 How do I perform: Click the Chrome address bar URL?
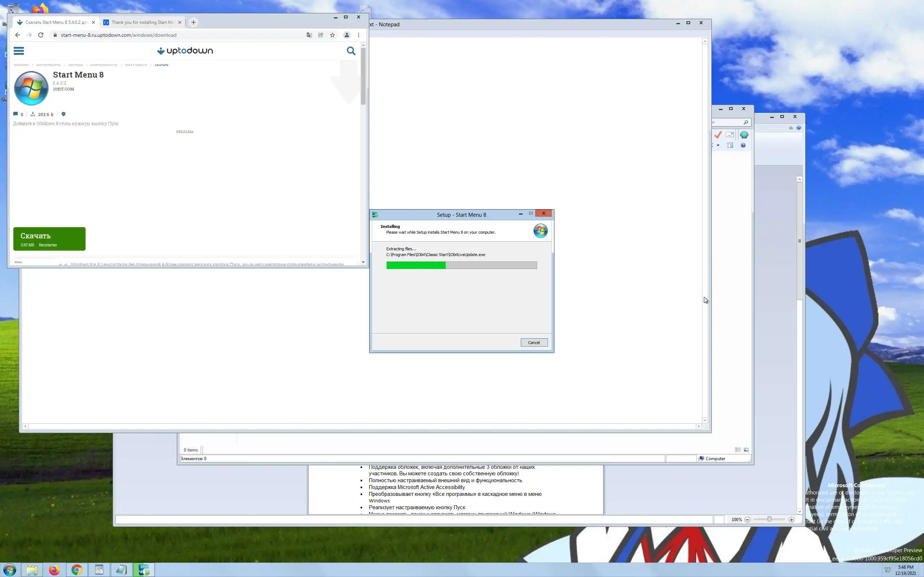[118, 35]
